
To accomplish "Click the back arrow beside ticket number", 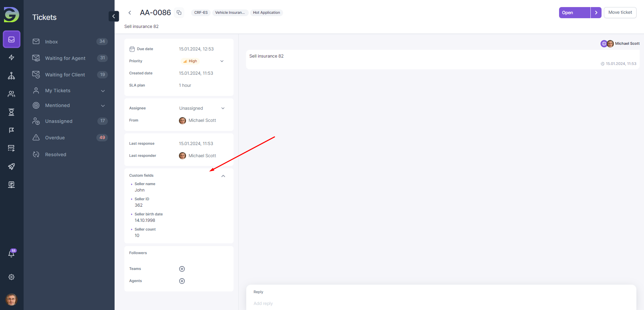I will coord(130,13).
